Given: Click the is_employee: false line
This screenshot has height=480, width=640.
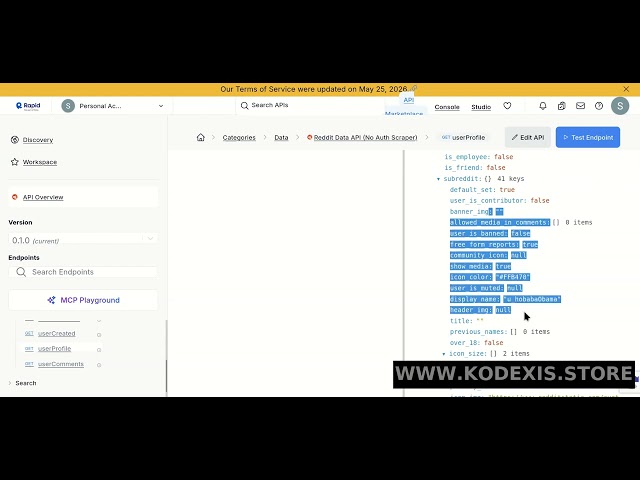Looking at the screenshot, I should (x=479, y=157).
